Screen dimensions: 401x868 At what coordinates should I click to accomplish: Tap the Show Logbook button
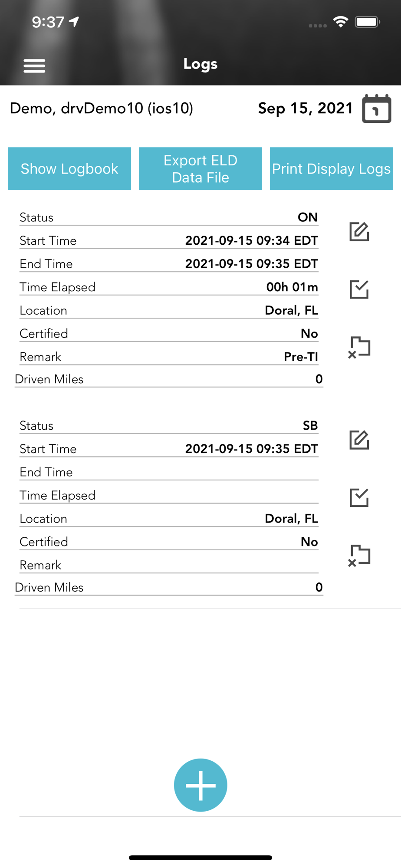coord(69,168)
